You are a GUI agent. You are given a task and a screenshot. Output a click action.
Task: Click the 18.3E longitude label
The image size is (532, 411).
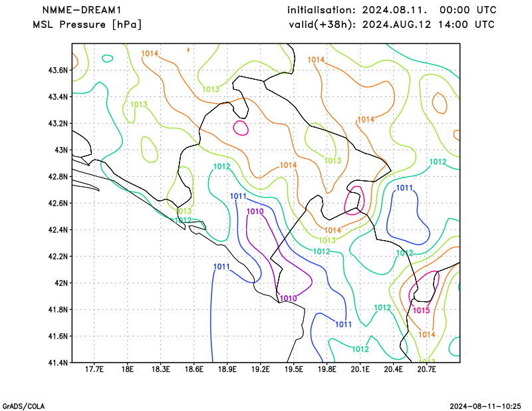pyautogui.click(x=160, y=370)
